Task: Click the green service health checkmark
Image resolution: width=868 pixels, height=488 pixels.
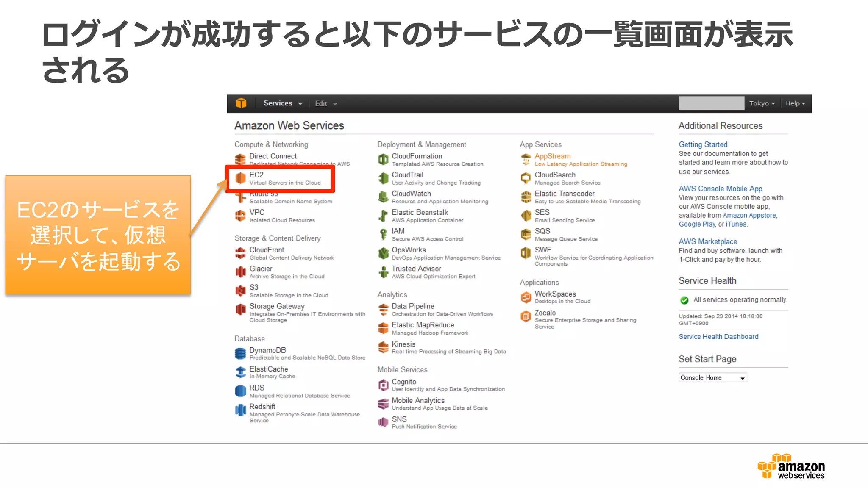Action: coord(684,300)
